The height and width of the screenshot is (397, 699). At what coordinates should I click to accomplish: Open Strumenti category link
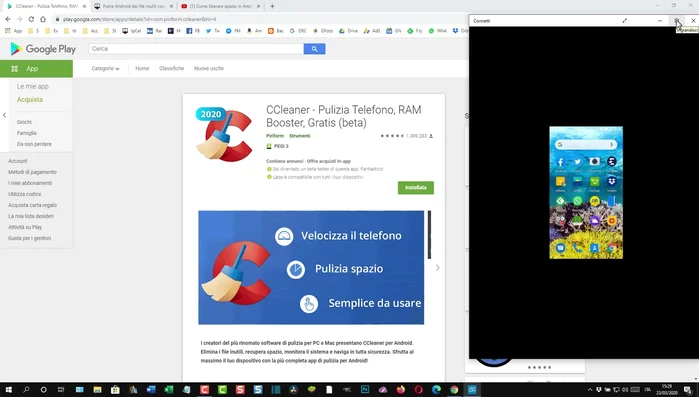tap(300, 136)
